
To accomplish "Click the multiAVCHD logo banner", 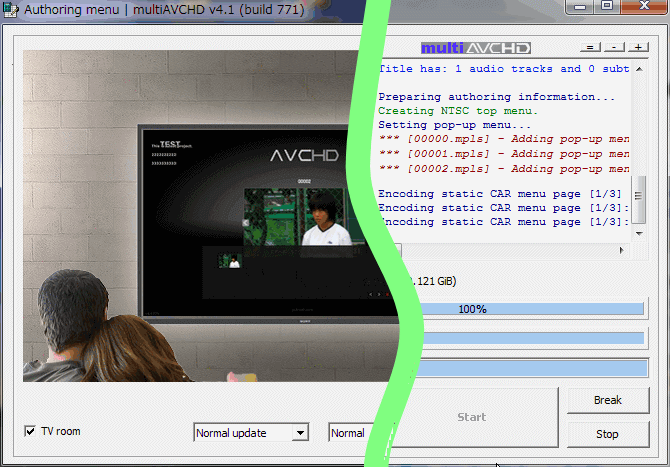I will coord(476,47).
